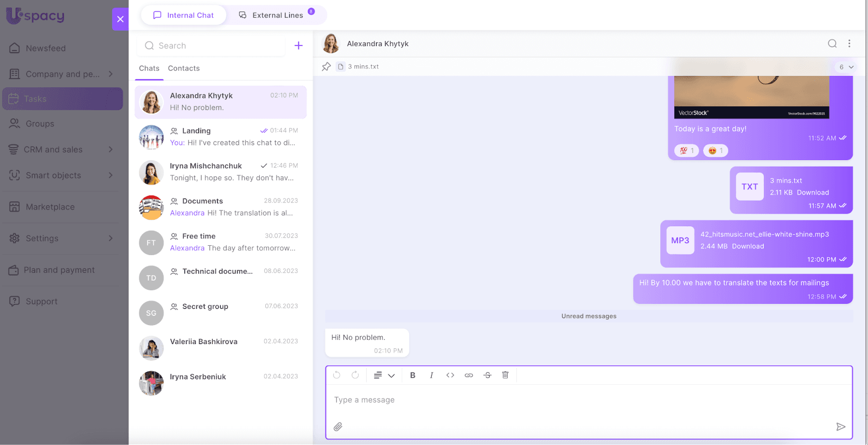Image resolution: width=868 pixels, height=445 pixels.
Task: Download the 3 mins.txt file
Action: pyautogui.click(x=812, y=193)
